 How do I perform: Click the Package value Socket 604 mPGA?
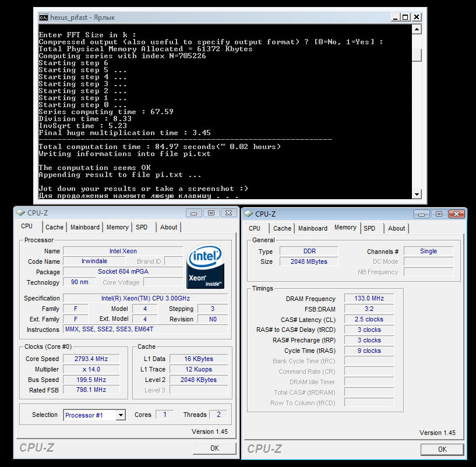[x=123, y=271]
